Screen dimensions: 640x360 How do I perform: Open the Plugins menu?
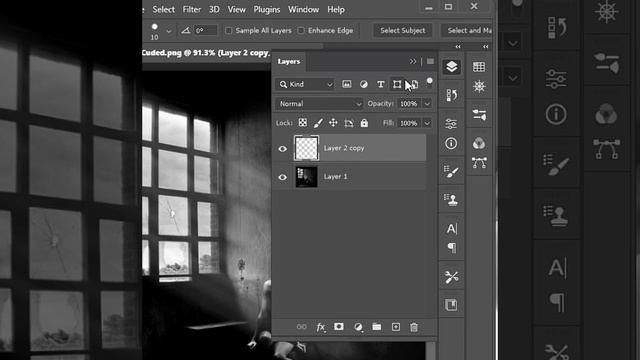(x=267, y=9)
